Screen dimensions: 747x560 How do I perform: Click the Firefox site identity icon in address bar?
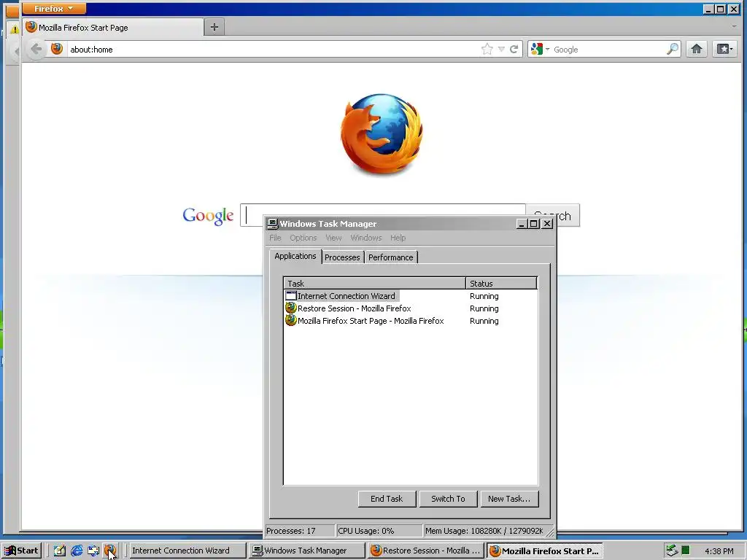[x=57, y=49]
